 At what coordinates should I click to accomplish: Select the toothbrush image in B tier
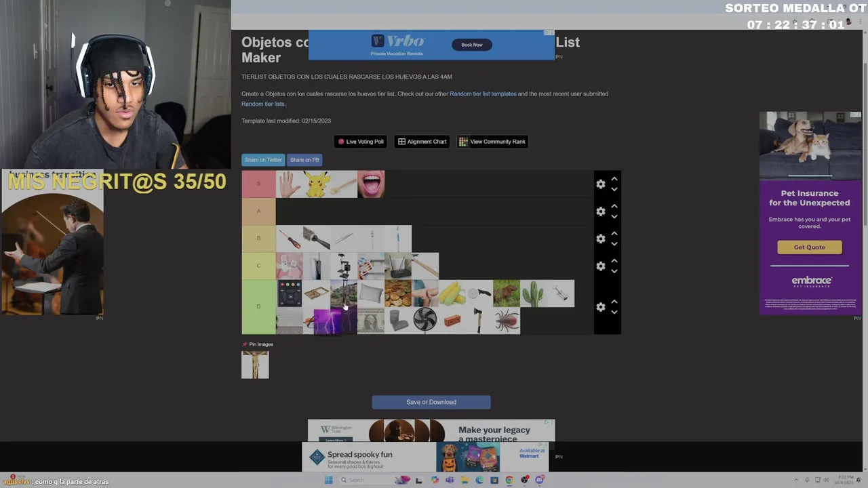398,239
